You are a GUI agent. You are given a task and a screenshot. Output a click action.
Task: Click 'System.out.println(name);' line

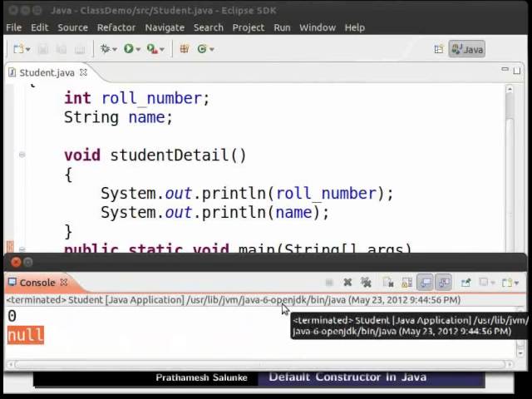[214, 213]
